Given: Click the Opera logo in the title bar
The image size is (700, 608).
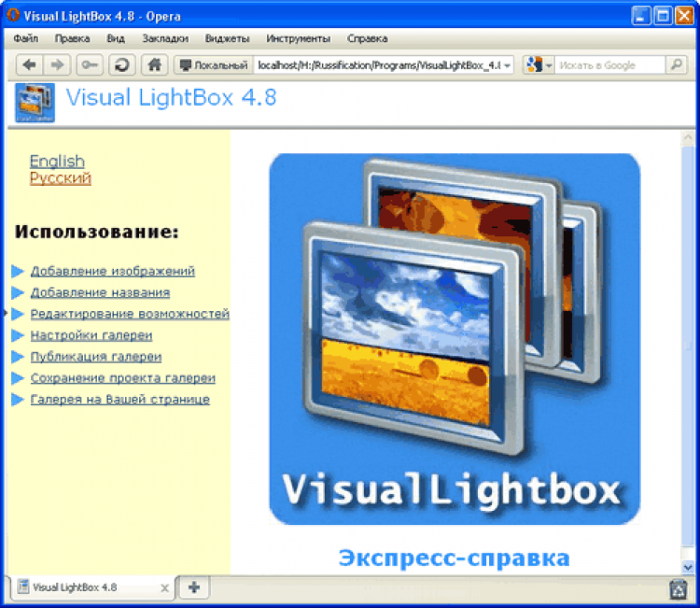Looking at the screenshot, I should pyautogui.click(x=13, y=15).
